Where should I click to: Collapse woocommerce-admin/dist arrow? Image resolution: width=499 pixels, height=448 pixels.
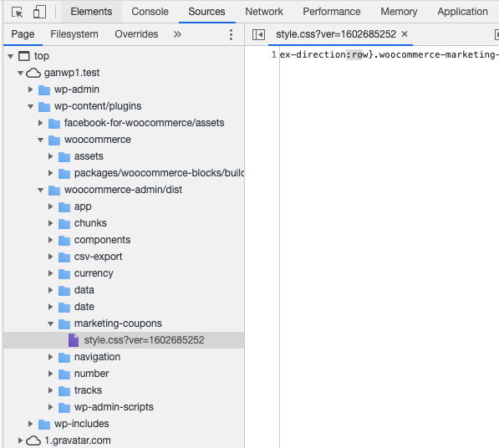point(40,191)
